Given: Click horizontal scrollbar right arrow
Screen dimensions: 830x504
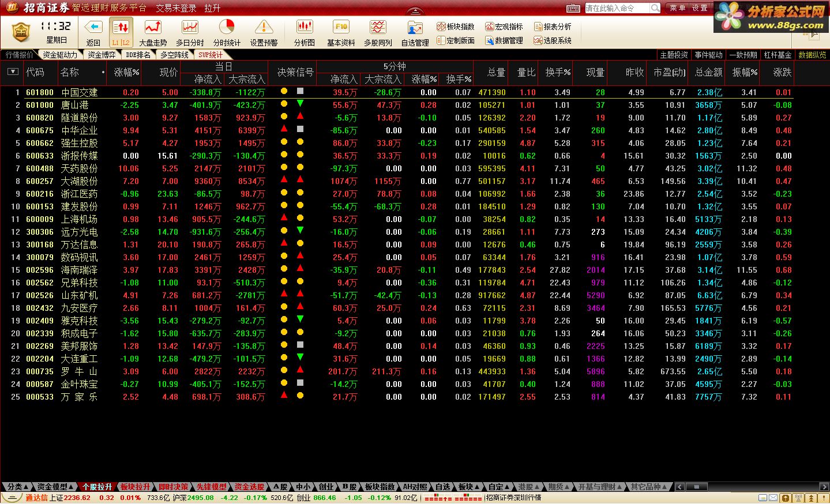Looking at the screenshot, I should tap(825, 487).
